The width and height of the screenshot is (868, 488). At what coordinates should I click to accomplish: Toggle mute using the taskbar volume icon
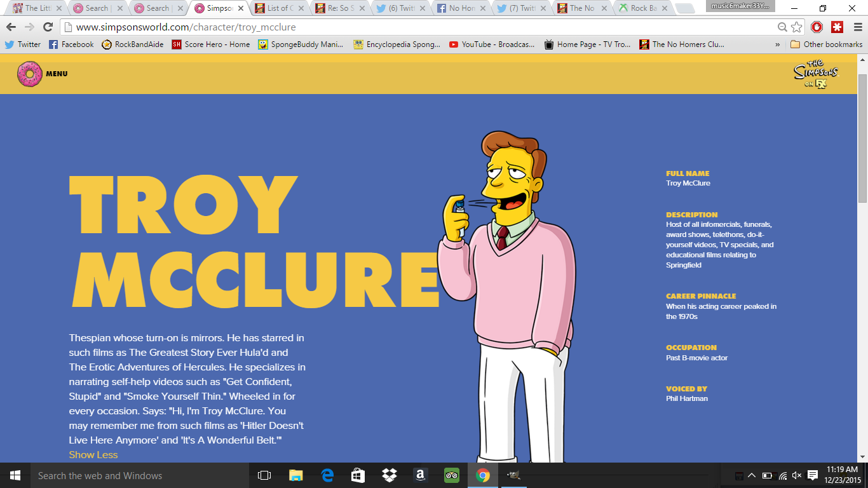point(797,475)
